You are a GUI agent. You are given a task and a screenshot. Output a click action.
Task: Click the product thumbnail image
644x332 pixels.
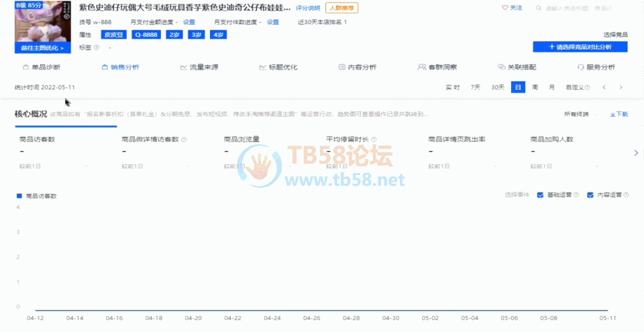click(x=43, y=21)
